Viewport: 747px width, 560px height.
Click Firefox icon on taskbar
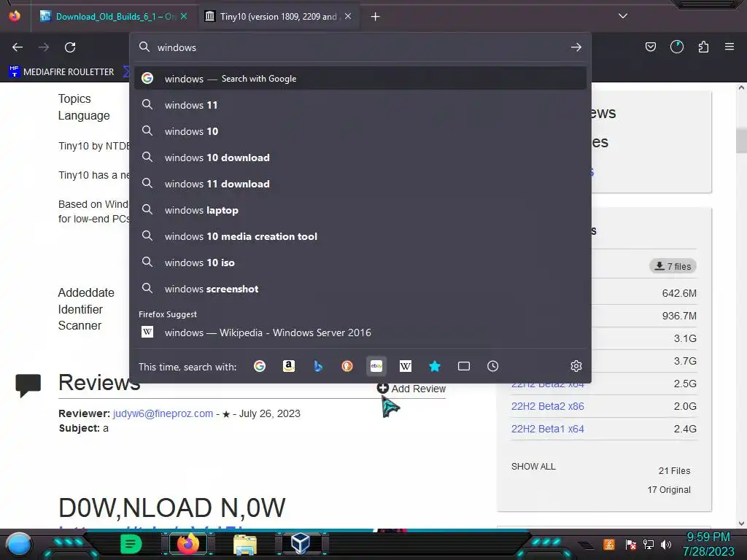click(187, 544)
